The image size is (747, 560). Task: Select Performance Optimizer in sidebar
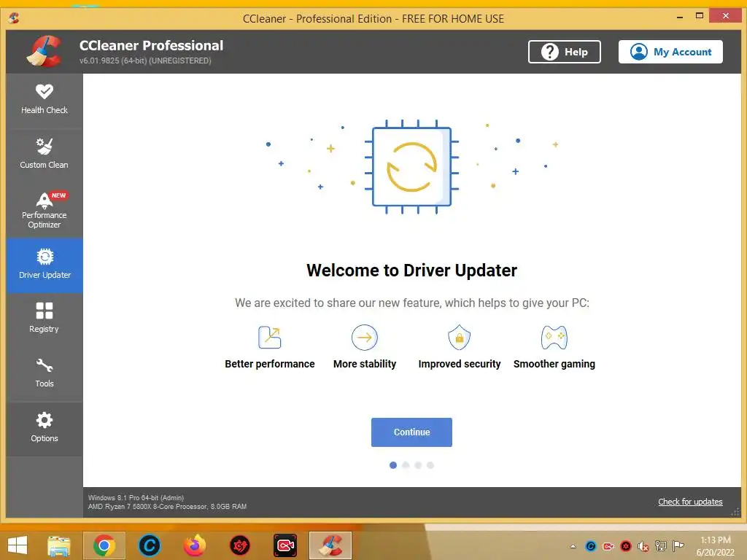(x=44, y=210)
